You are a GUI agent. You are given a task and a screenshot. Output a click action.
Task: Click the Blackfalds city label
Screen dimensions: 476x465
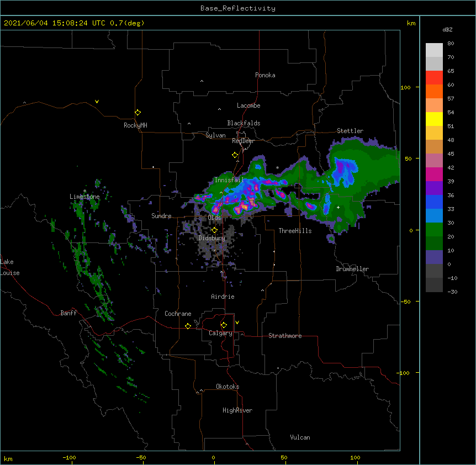coord(244,123)
